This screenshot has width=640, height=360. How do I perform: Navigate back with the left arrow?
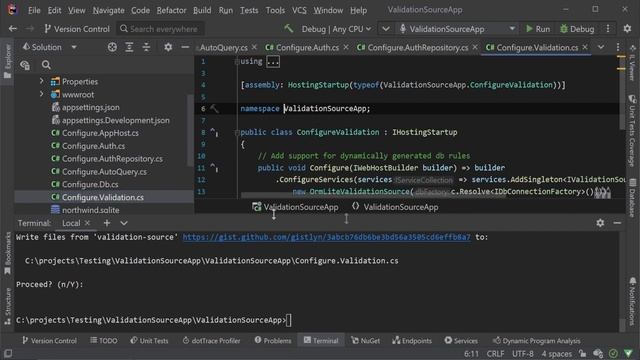point(13,29)
